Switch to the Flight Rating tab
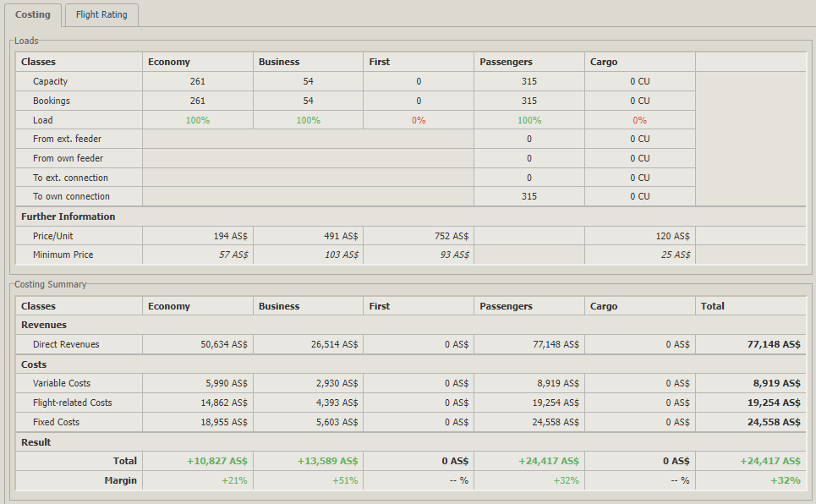 coord(101,14)
